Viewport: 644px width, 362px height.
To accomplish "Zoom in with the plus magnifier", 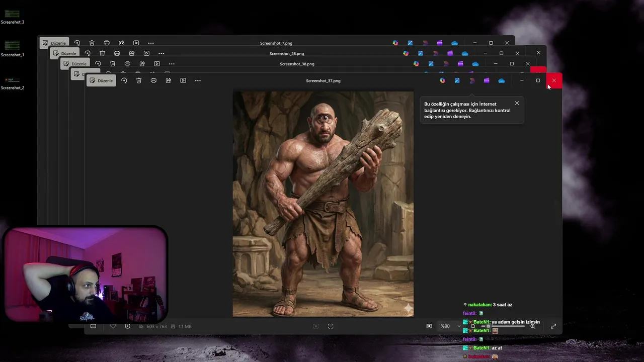I will (x=533, y=326).
